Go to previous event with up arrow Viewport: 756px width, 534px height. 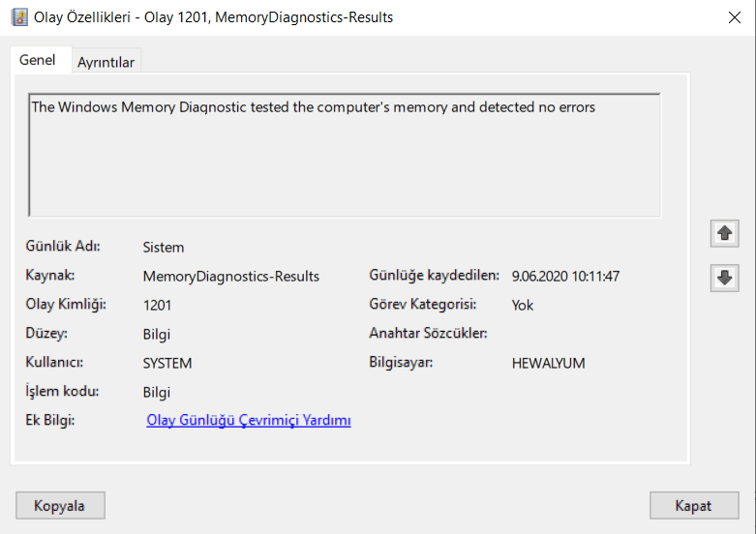(724, 233)
